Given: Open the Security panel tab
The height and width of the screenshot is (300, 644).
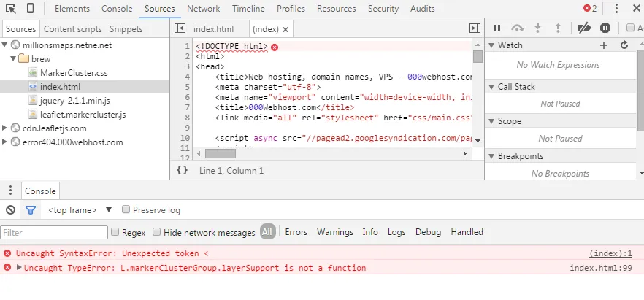Looking at the screenshot, I should (x=383, y=9).
